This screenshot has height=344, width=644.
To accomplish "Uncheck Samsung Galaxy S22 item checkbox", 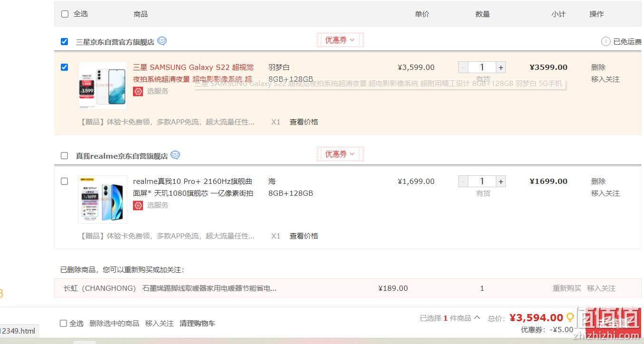I will 65,67.
